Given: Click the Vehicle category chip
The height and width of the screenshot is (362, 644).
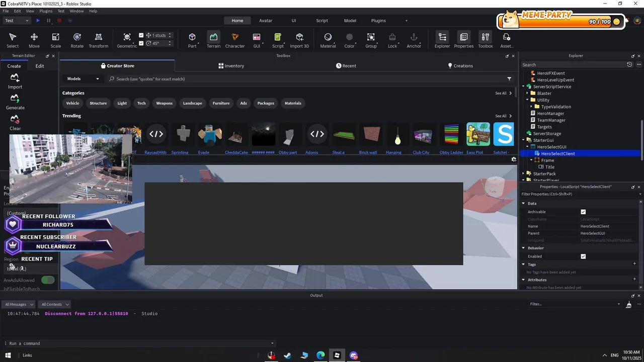Looking at the screenshot, I should 73,103.
